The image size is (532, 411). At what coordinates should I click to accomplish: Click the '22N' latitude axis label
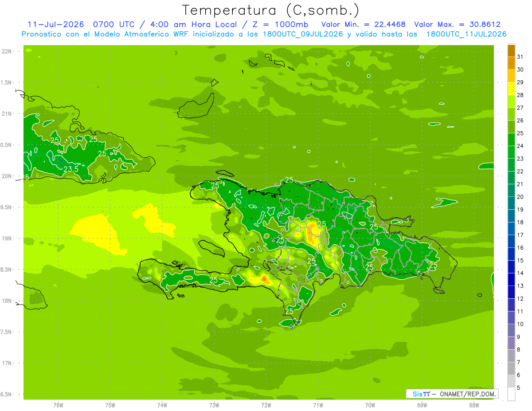coord(7,51)
